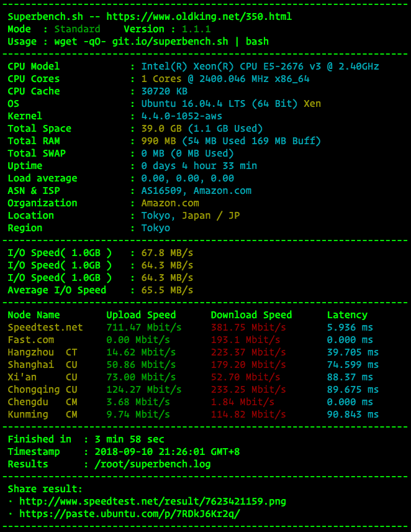The height and width of the screenshot is (532, 411).
Task: Click the Kunming CM latency value
Action: [353, 415]
